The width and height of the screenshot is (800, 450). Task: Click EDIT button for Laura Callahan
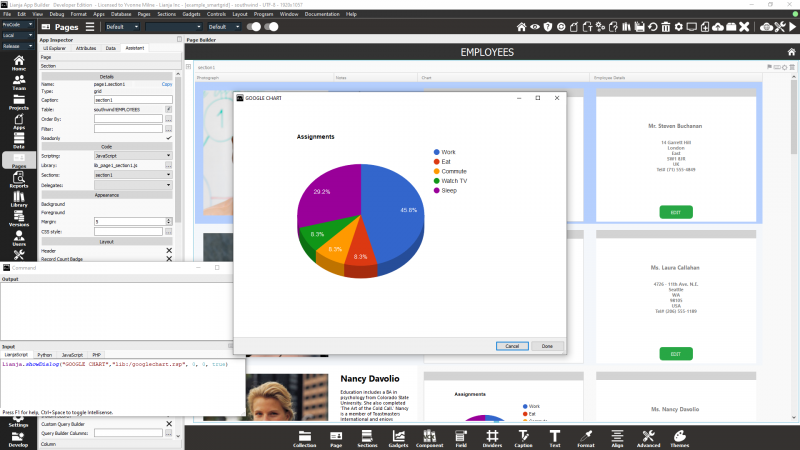[676, 354]
